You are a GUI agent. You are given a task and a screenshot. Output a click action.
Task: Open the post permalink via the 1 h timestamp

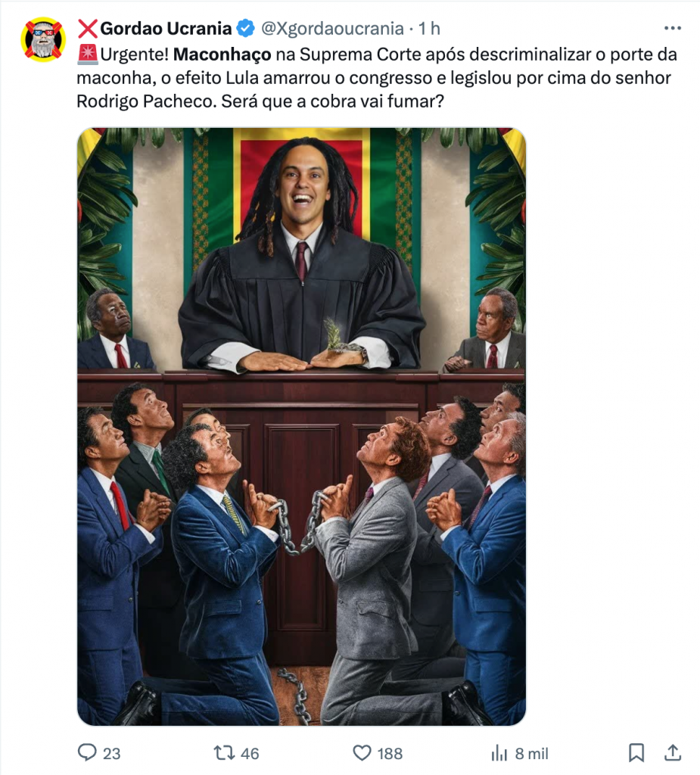429,29
